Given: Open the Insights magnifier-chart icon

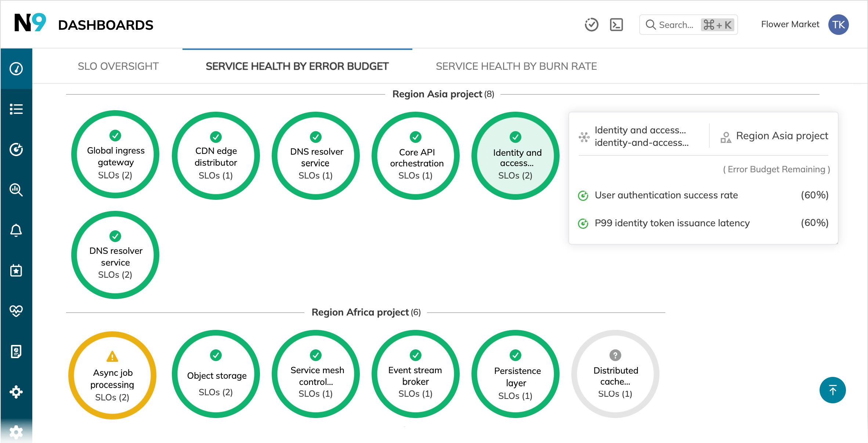Looking at the screenshot, I should pos(16,190).
